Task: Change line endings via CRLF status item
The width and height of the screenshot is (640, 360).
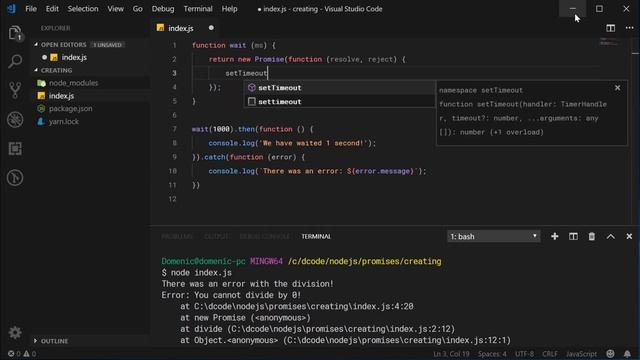Action: click(550, 354)
